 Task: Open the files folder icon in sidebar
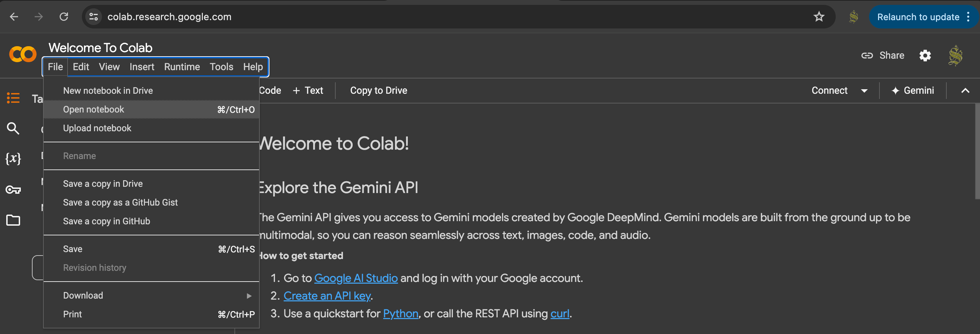click(x=13, y=220)
